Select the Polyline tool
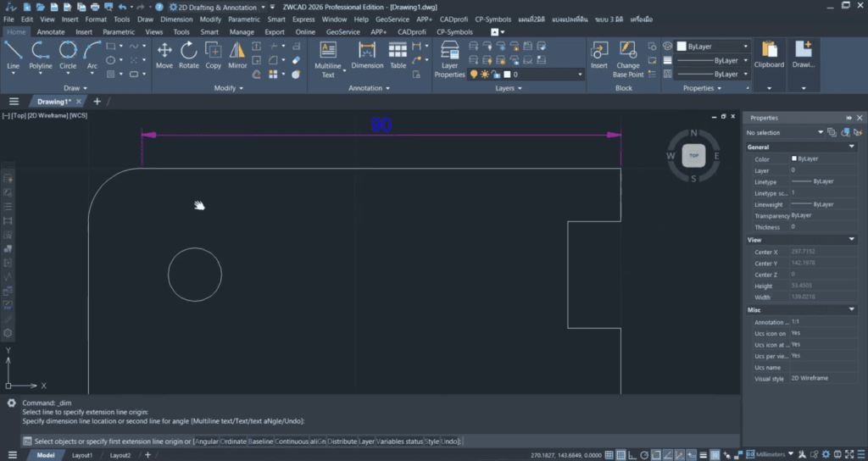The width and height of the screenshot is (868, 461). tap(41, 55)
